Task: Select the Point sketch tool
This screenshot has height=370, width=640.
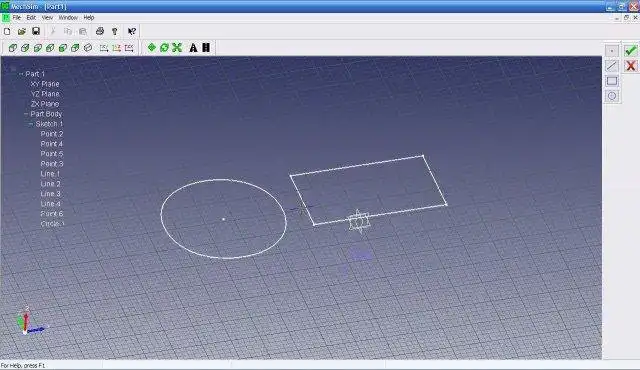Action: tap(611, 51)
